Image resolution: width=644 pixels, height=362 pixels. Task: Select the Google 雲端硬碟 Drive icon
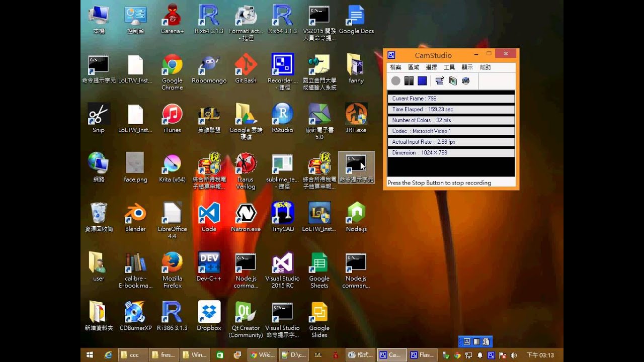246,122
